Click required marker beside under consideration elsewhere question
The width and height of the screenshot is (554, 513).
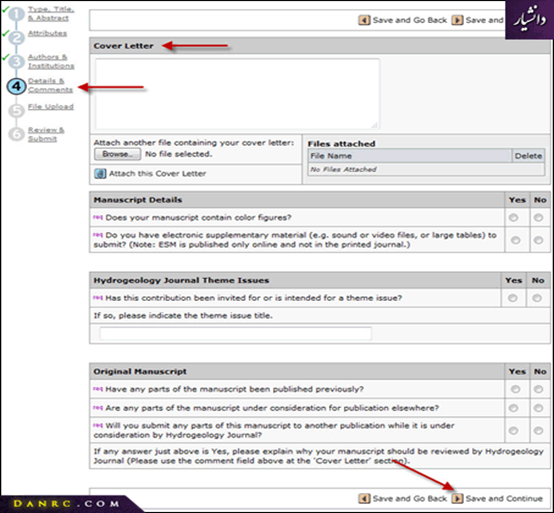point(98,408)
